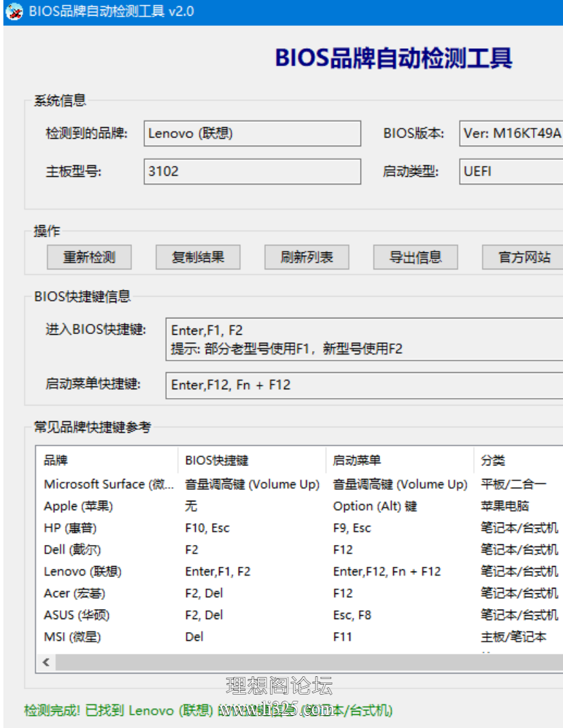Click the 导出信息 button
The width and height of the screenshot is (563, 728).
tap(415, 257)
